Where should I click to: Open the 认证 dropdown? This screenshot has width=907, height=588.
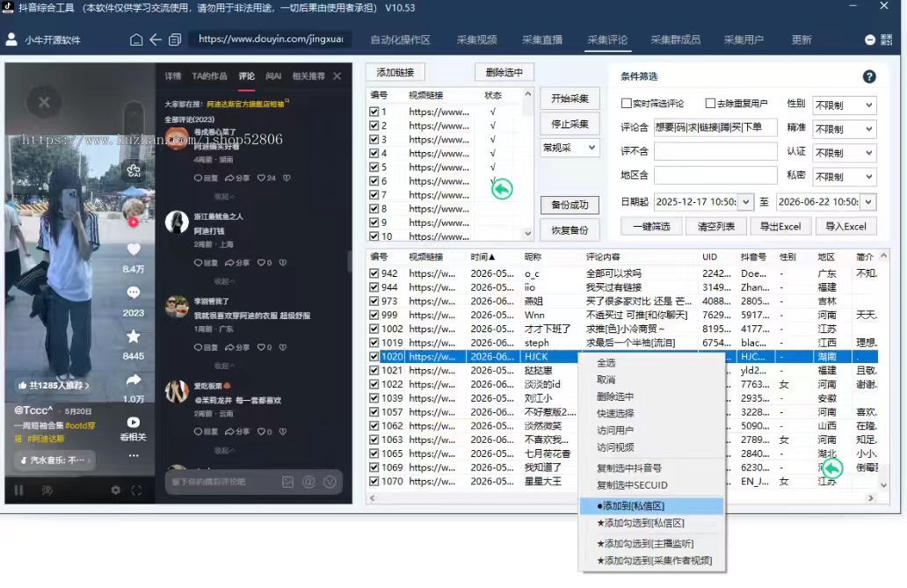pyautogui.click(x=845, y=153)
